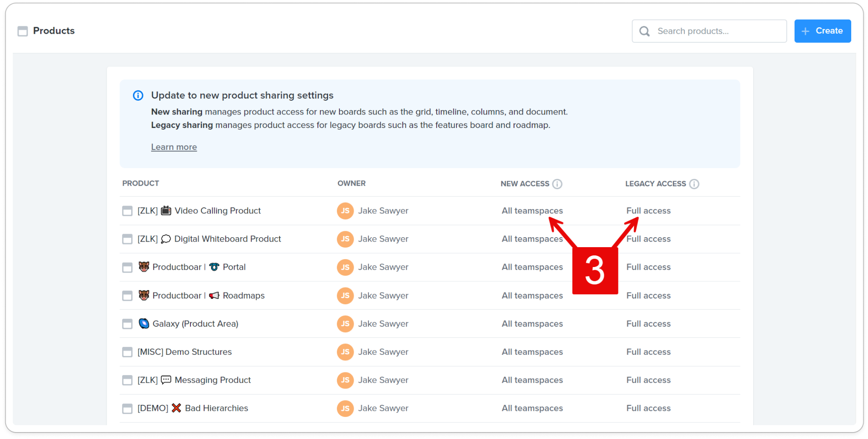Click the info icon beside LEGACY ACCESS

[x=694, y=184]
